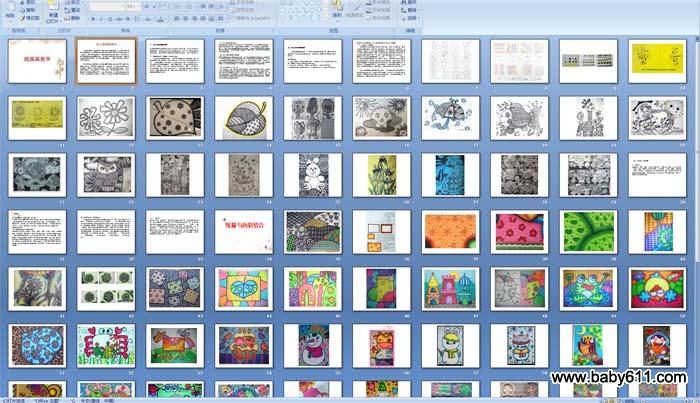
Task: Toggle Underline formatting
Action: pos(110,19)
